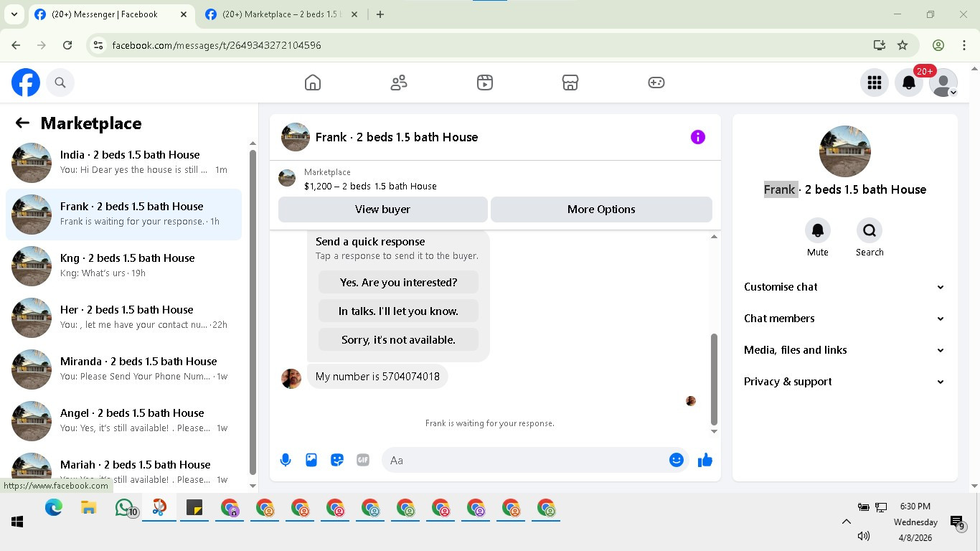The width and height of the screenshot is (980, 551).
Task: Click install app icon in address bar
Action: coord(880,45)
